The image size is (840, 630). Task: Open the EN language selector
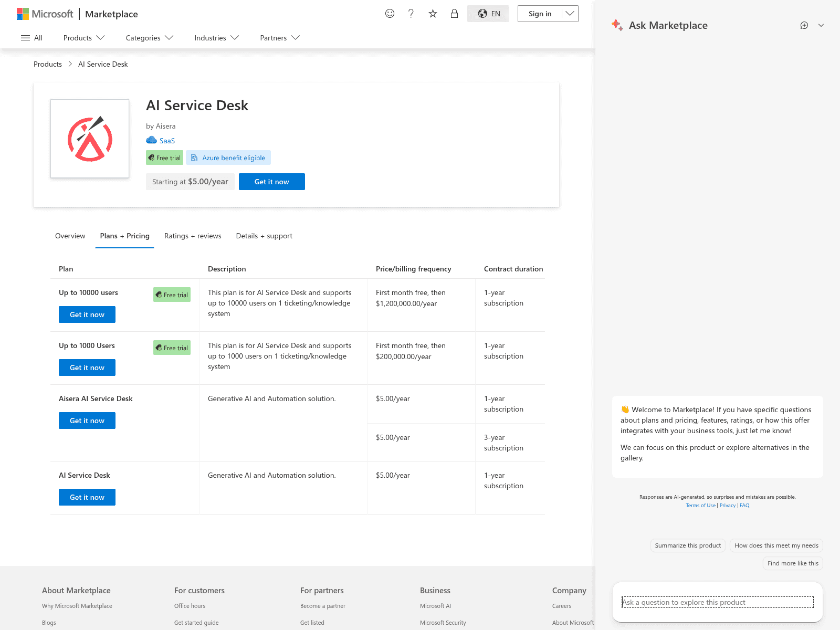[488, 14]
